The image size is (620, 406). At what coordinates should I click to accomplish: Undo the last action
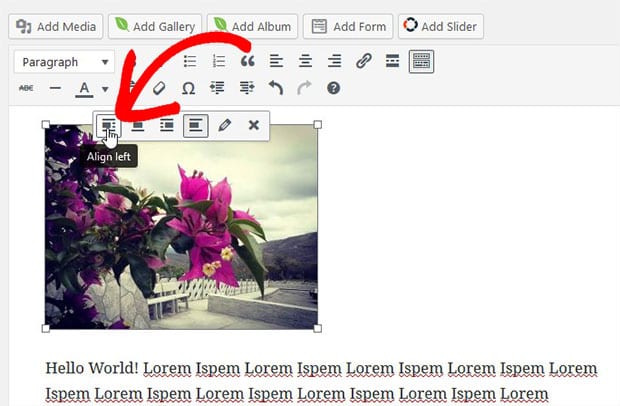(276, 88)
